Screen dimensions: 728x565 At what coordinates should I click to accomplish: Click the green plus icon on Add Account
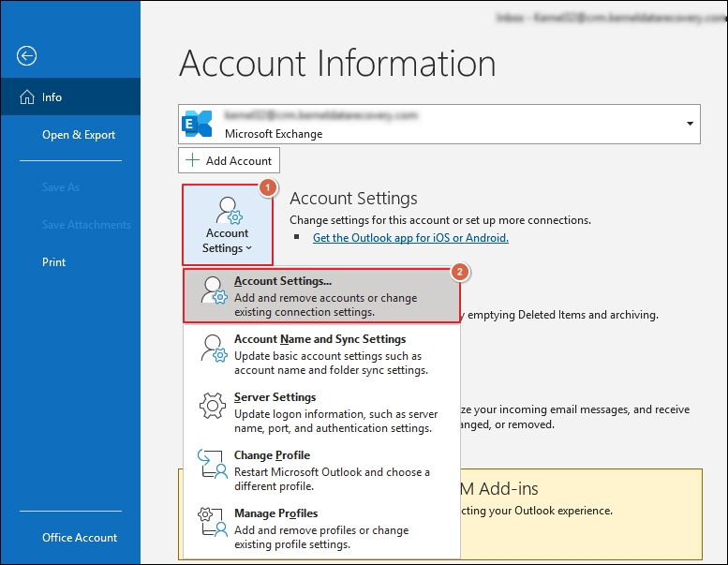[192, 160]
